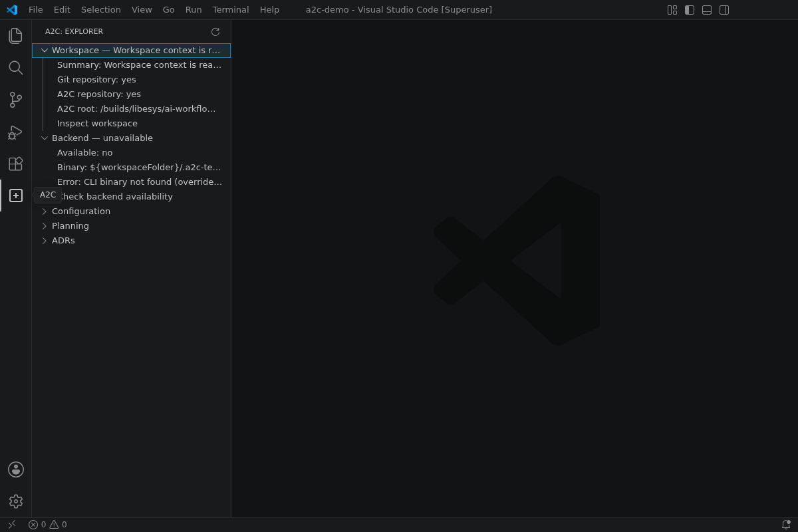Open the Accounts menu icon
The image size is (798, 532).
tap(16, 469)
